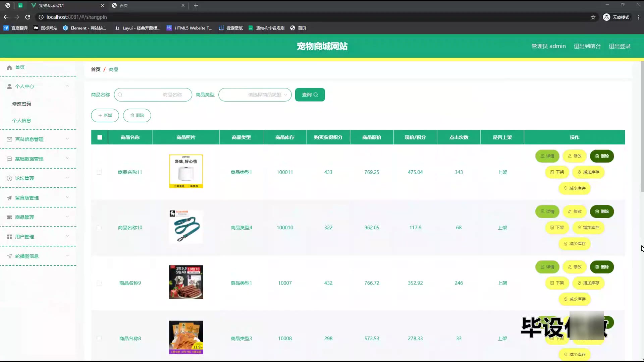Click the 退出登录 link in header
Viewport: 644px width, 362px height.
619,46
